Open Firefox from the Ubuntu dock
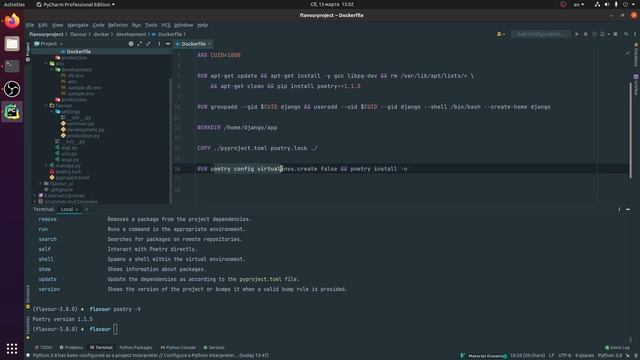Screen dimensions: 640x360 coord(12,20)
